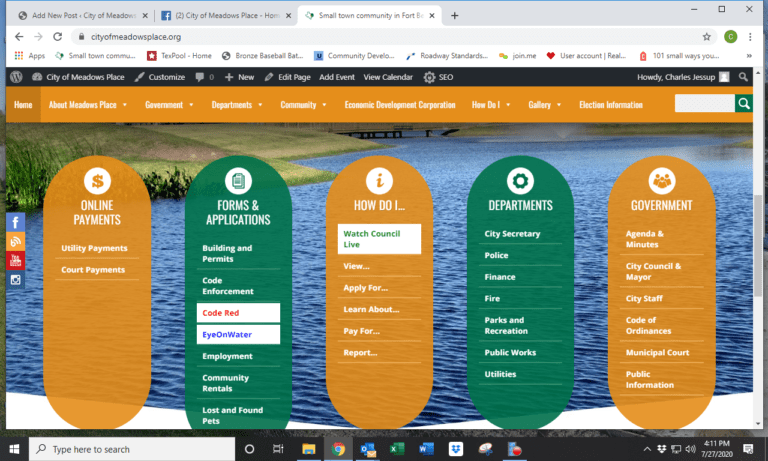Open the Apps bookmarks shortcut
The height and width of the screenshot is (461, 768).
point(30,56)
